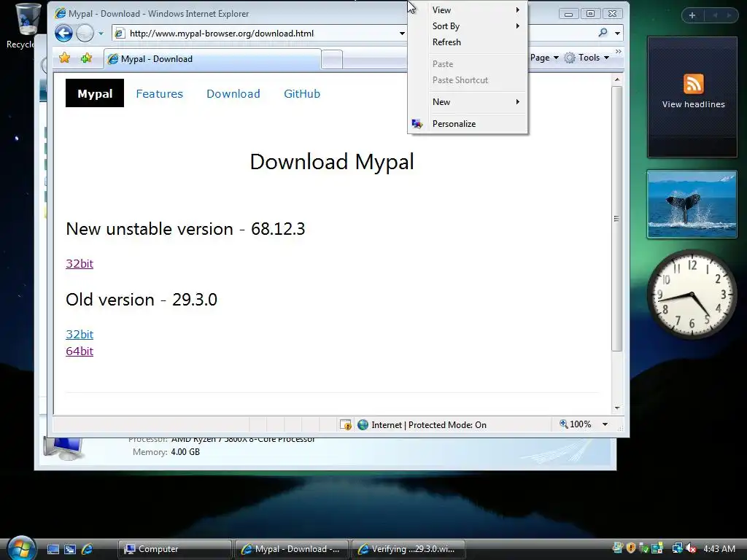Go back with the IE Back arrow
The height and width of the screenshot is (560, 747).
63,34
